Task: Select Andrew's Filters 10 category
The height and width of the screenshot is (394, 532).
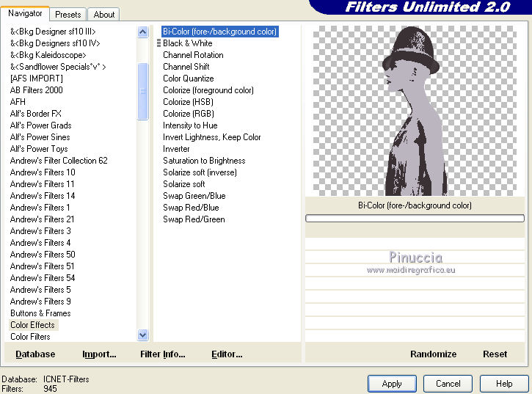Action: (x=43, y=172)
